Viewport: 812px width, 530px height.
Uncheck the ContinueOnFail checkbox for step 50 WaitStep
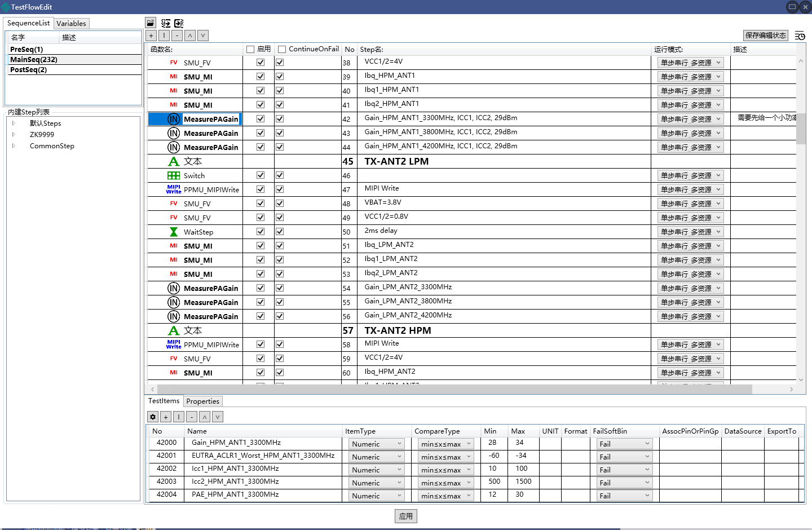pos(280,232)
